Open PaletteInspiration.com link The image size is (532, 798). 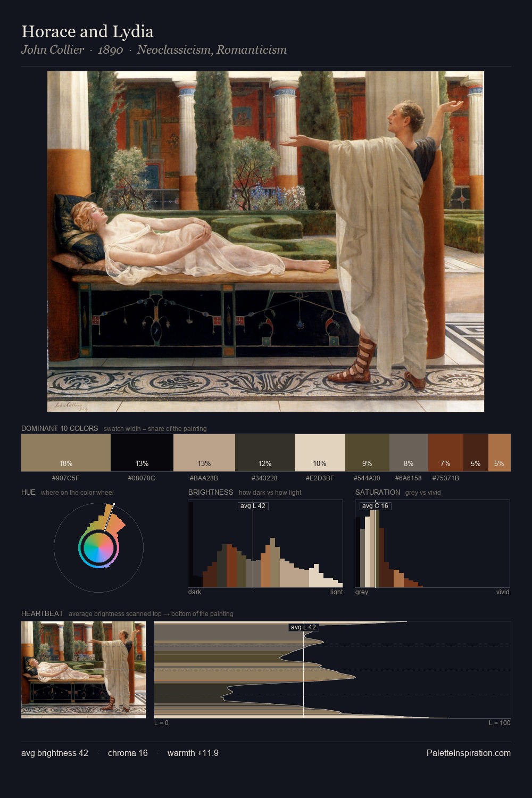tap(469, 753)
